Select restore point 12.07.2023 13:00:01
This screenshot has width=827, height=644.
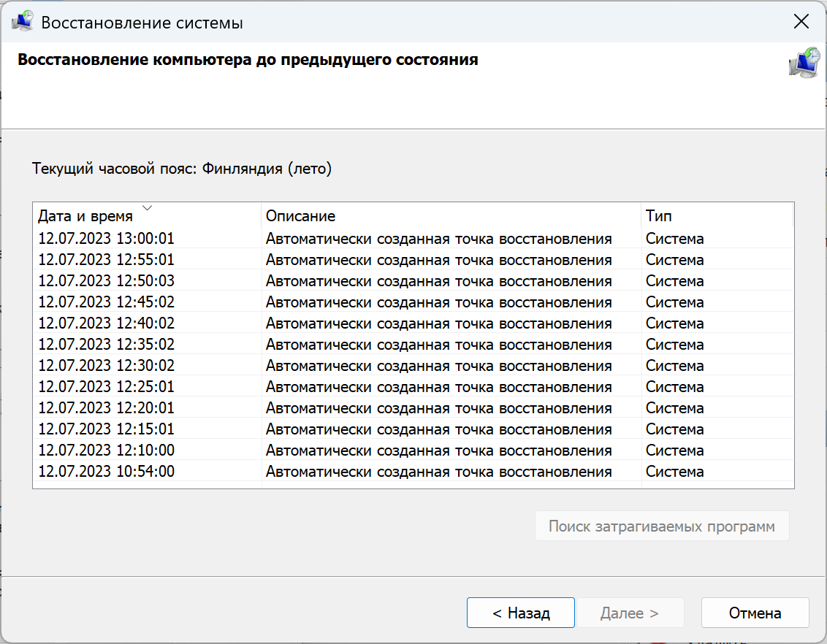coord(413,238)
